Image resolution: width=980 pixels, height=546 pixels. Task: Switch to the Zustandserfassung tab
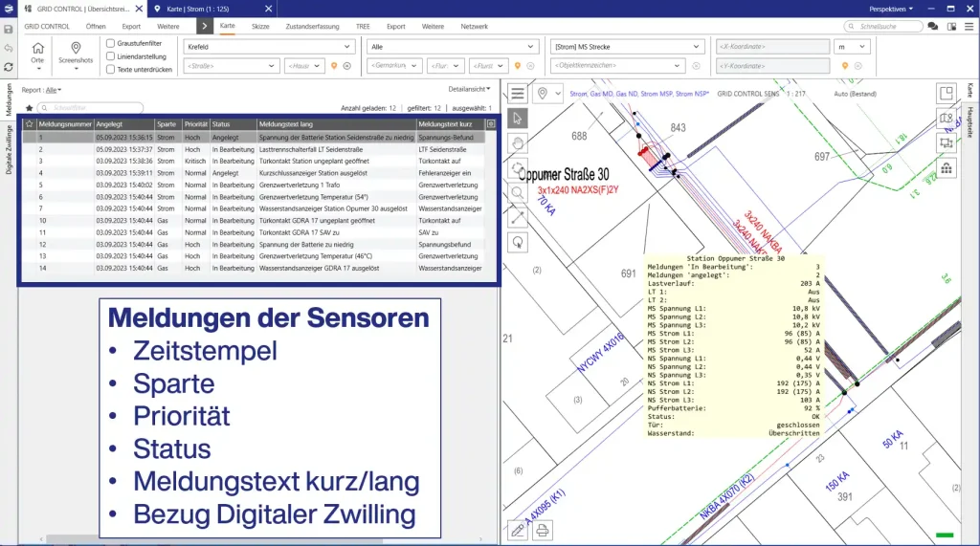(313, 26)
